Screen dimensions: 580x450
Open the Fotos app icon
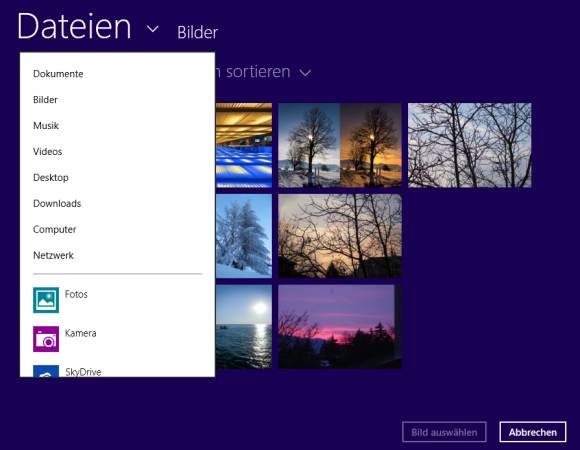(46, 300)
